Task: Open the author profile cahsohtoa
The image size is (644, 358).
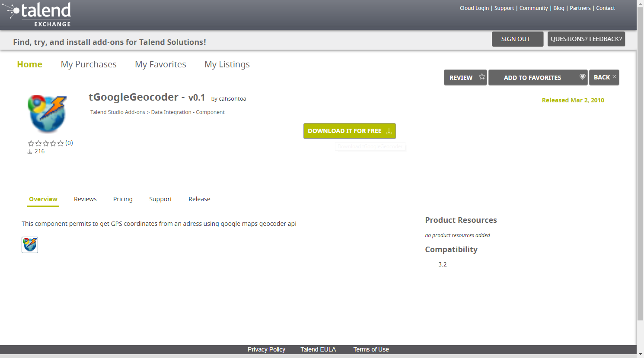Action: 233,98
